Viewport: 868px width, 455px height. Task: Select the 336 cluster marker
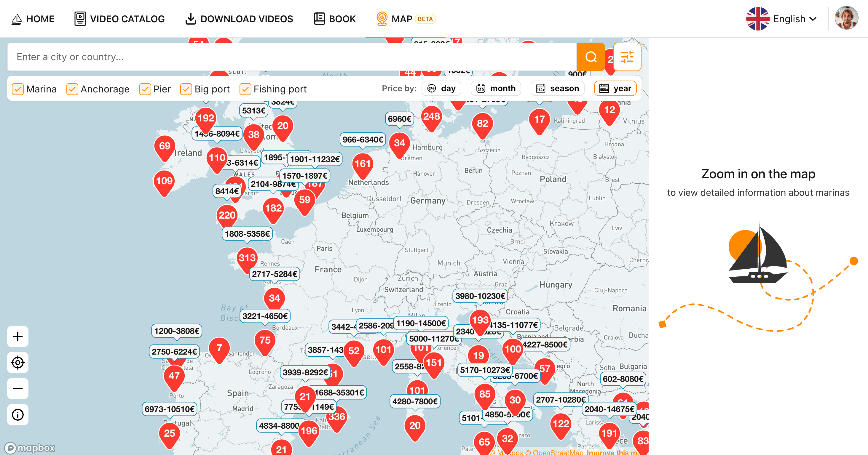(337, 419)
